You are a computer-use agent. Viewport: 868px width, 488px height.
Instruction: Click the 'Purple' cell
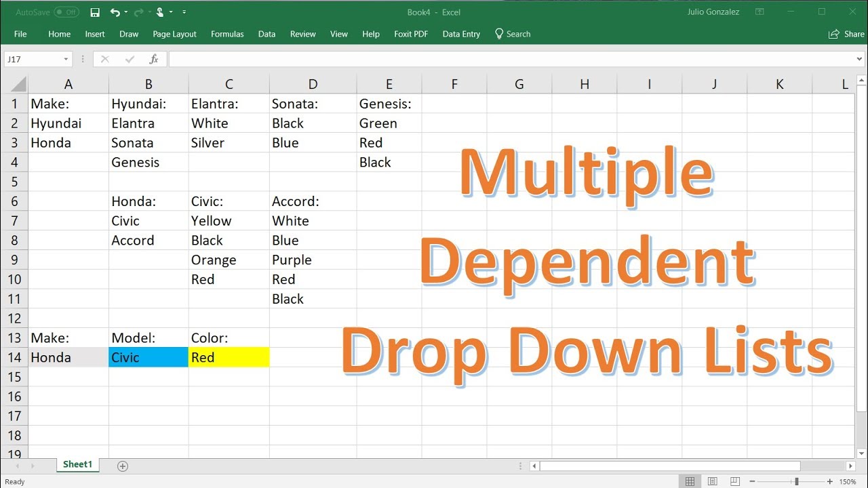(x=313, y=260)
